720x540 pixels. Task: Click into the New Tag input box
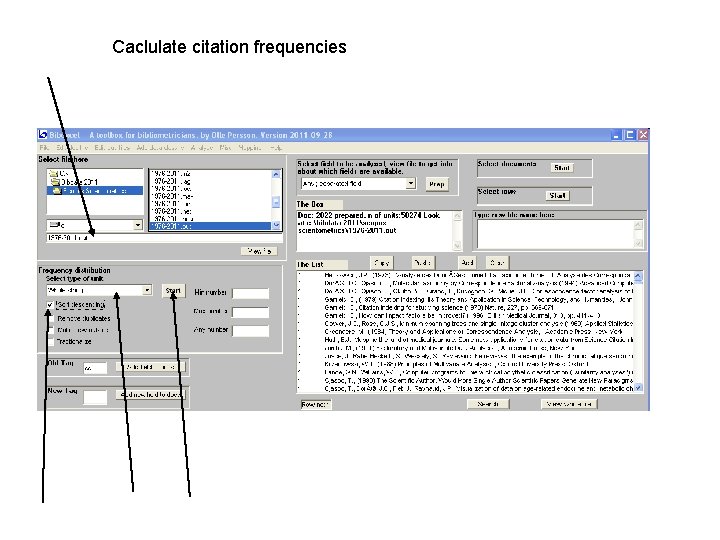[95, 397]
